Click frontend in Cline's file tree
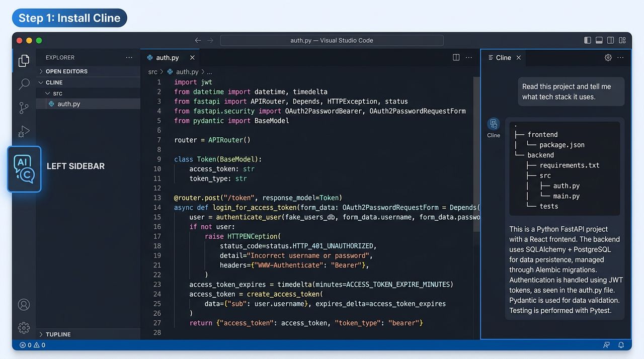 click(542, 134)
